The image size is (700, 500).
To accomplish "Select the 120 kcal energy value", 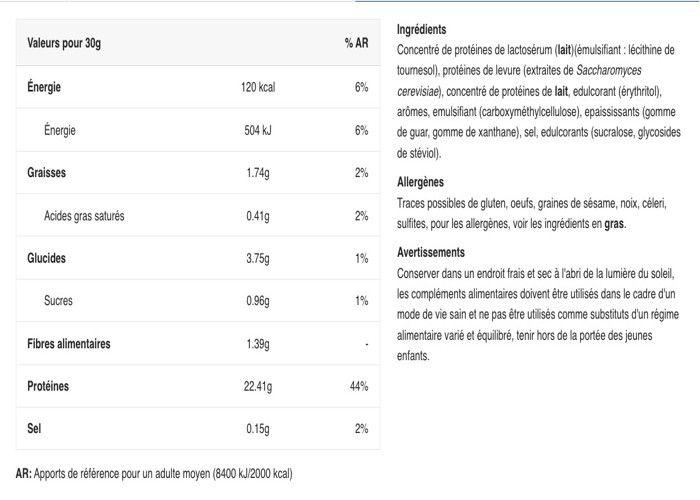I will (x=258, y=87).
